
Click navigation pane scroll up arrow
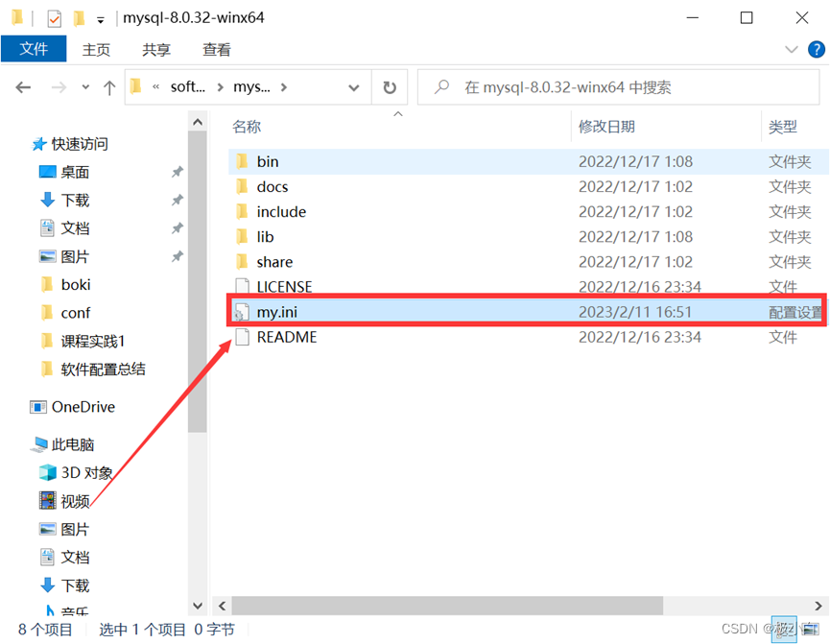pos(198,122)
